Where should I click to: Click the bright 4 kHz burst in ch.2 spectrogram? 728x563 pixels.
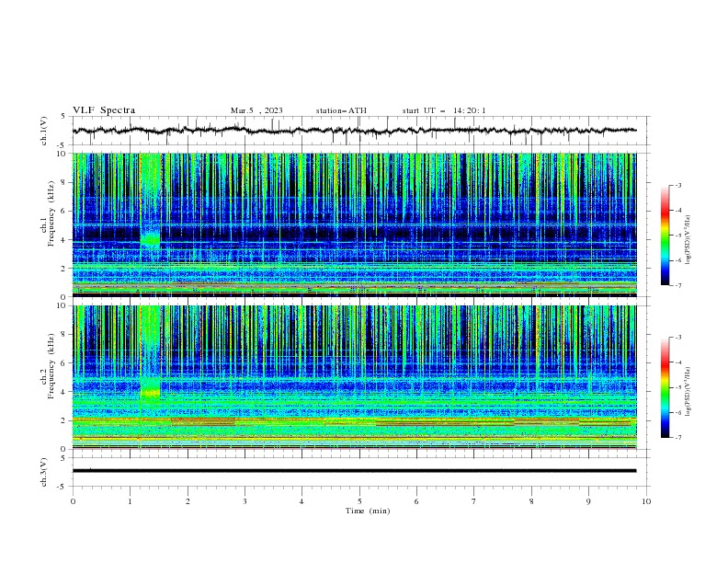tap(151, 393)
